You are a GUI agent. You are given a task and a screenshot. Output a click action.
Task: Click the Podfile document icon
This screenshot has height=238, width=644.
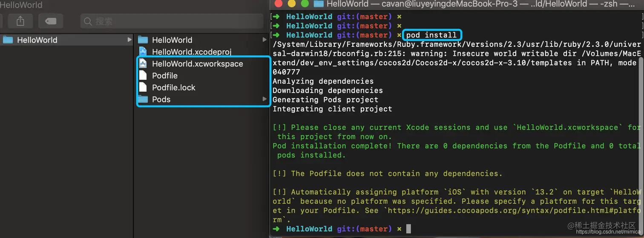[143, 75]
